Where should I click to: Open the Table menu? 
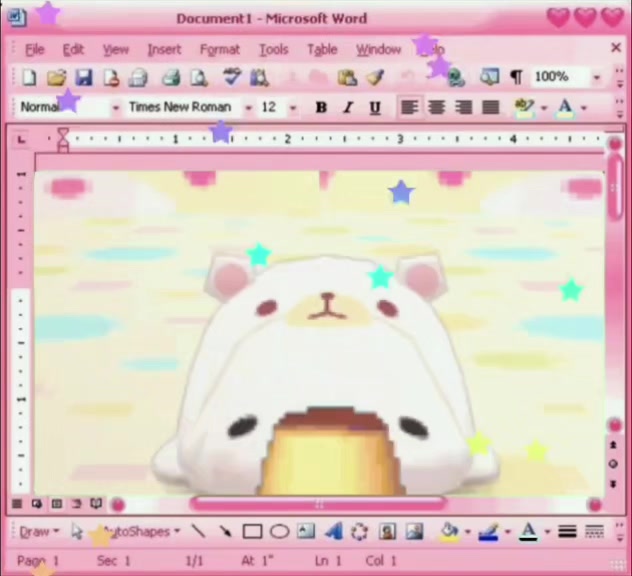[x=322, y=50]
